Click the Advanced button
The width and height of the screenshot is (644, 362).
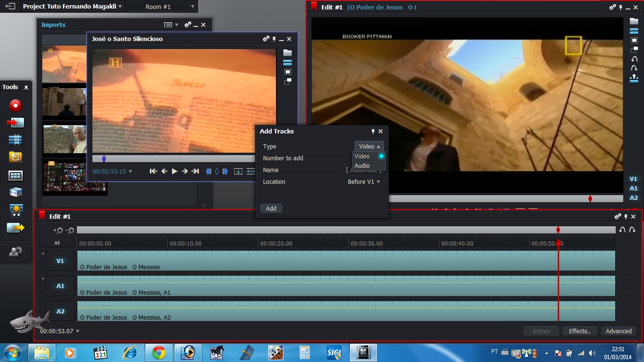click(x=619, y=331)
